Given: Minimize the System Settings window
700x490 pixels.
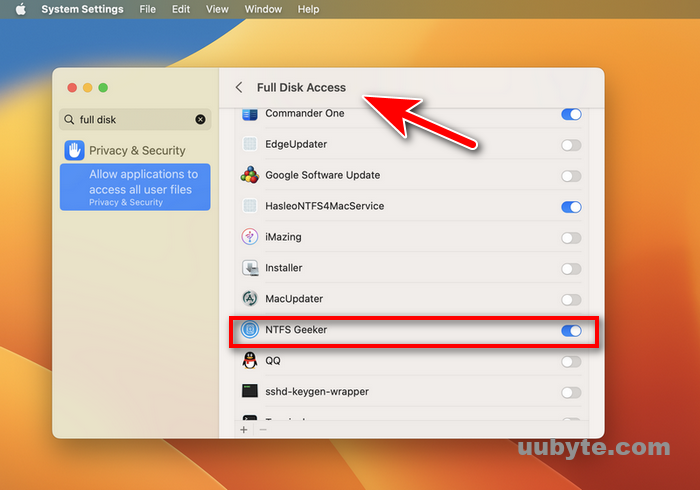Looking at the screenshot, I should pyautogui.click(x=88, y=87).
